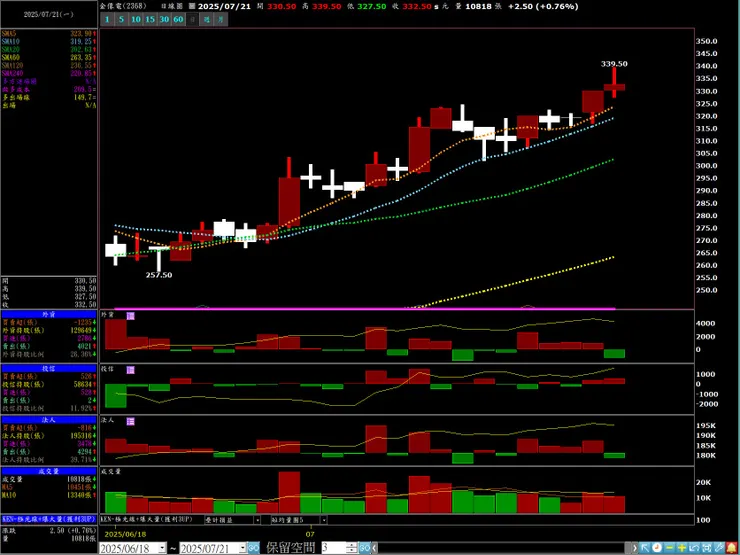Click the alarm bell icon

732,548
